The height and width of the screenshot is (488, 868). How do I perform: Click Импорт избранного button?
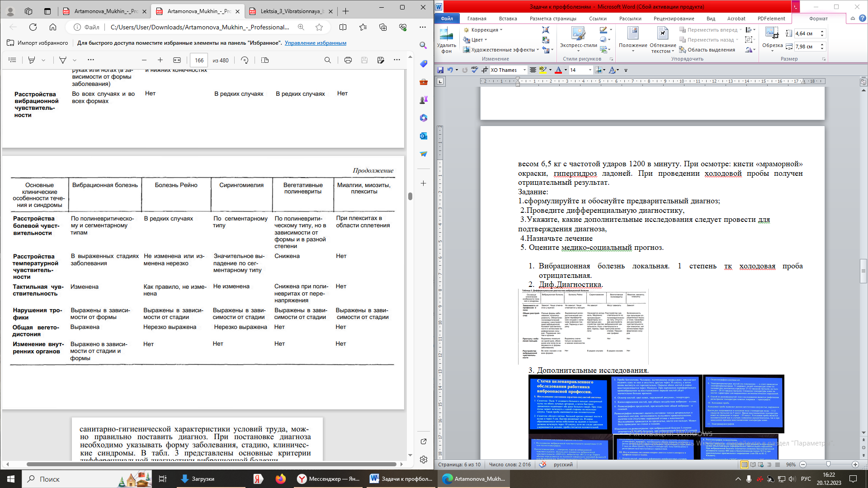(38, 43)
